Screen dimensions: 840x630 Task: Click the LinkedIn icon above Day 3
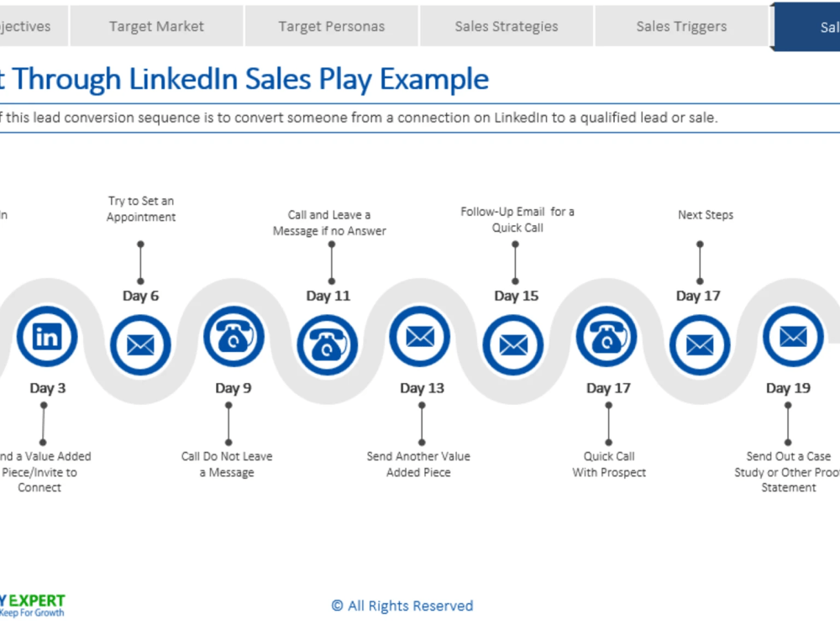click(x=47, y=337)
